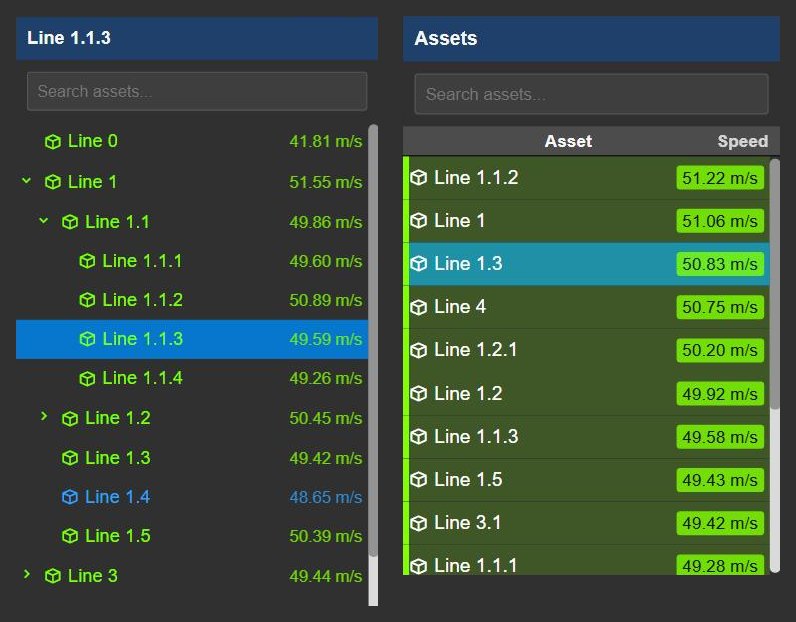Viewport: 796px width, 622px height.
Task: Click cube icon of Line 1 in Assets table
Action: (419, 221)
